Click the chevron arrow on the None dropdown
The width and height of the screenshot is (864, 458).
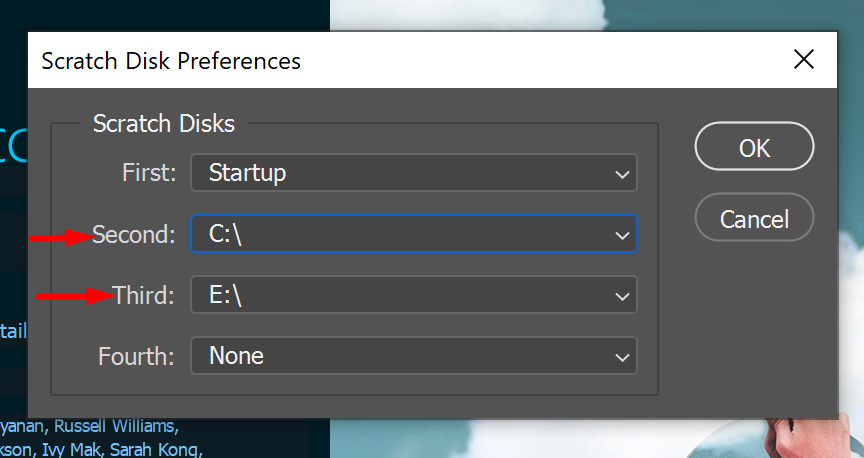[623, 356]
